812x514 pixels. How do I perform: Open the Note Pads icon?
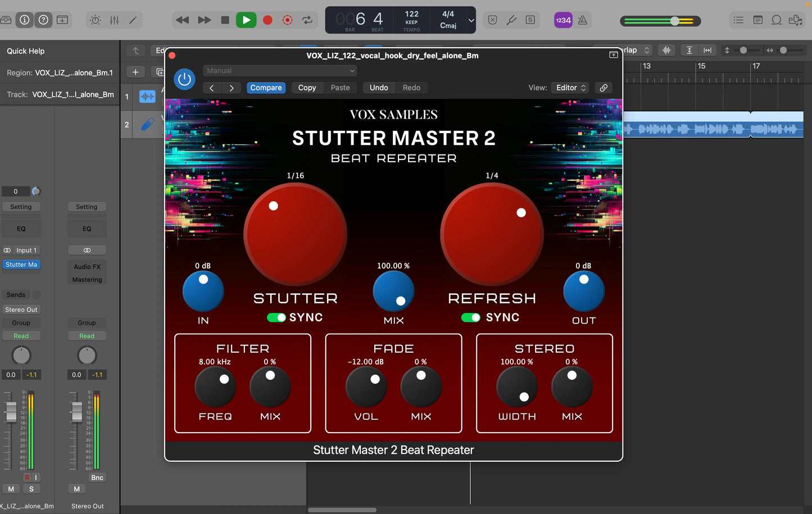[757, 20]
